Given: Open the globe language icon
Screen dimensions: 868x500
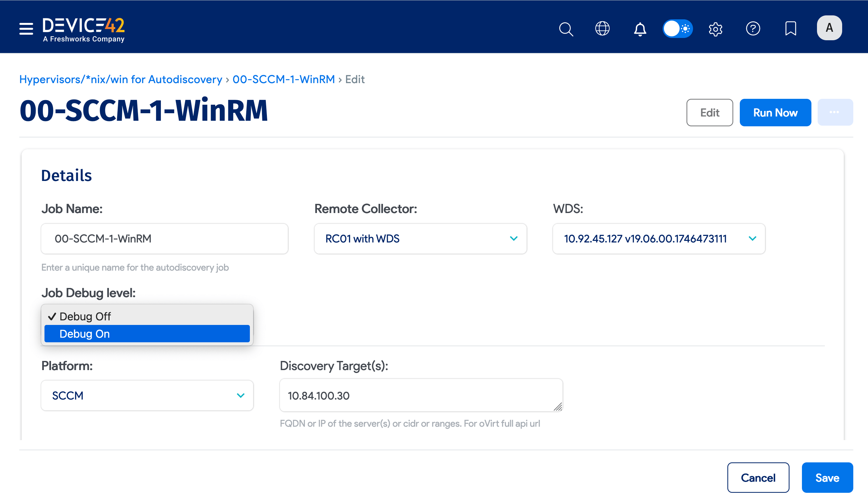Looking at the screenshot, I should click(602, 29).
